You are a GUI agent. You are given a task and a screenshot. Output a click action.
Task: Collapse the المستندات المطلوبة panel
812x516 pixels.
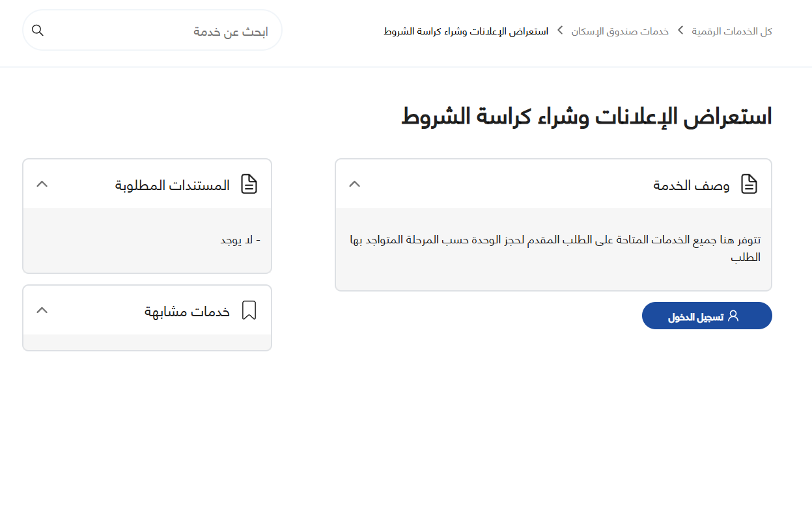(x=42, y=184)
